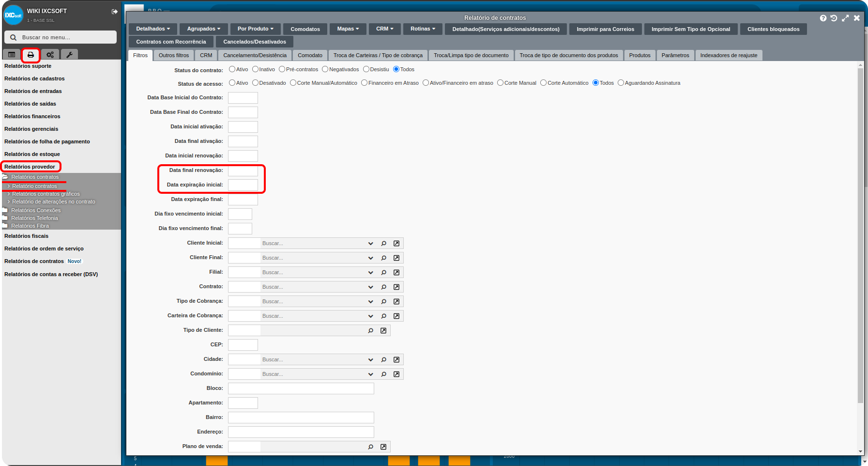This screenshot has height=466, width=868.
Task: Select Negativados radio button
Action: click(x=325, y=69)
